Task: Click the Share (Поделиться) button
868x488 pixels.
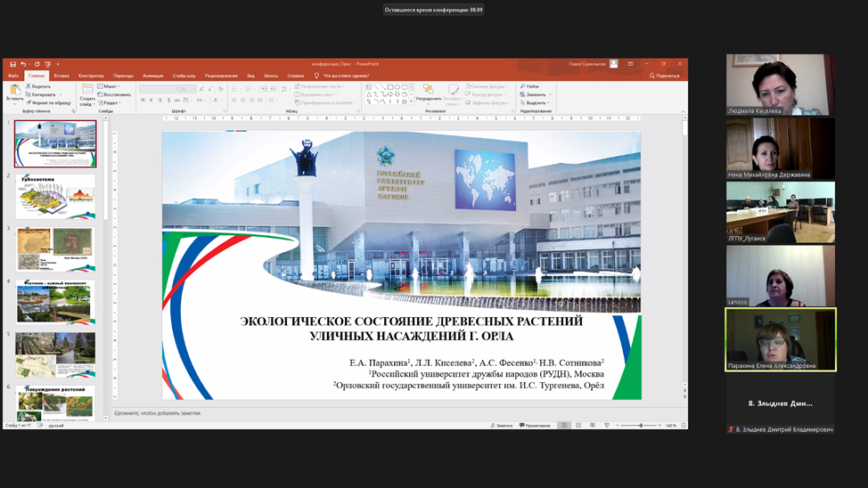Action: point(665,76)
